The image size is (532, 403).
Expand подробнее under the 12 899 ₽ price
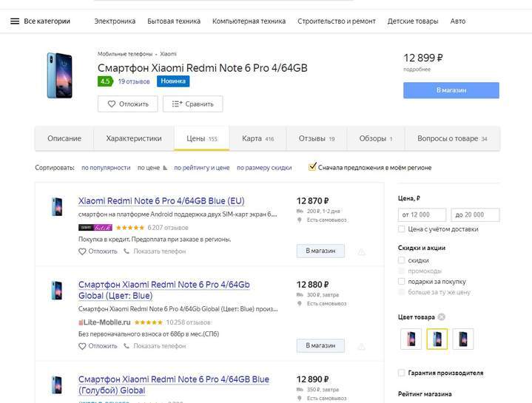pos(417,70)
